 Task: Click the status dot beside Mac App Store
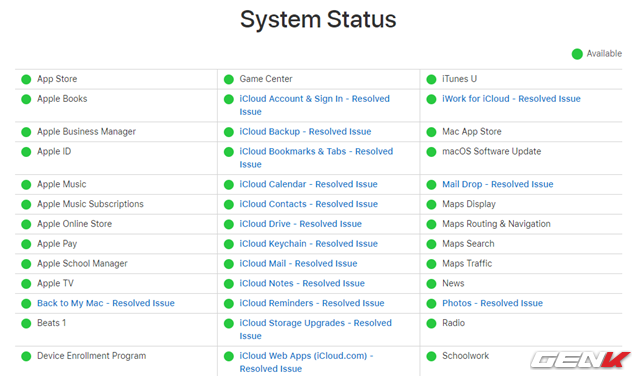coord(431,132)
